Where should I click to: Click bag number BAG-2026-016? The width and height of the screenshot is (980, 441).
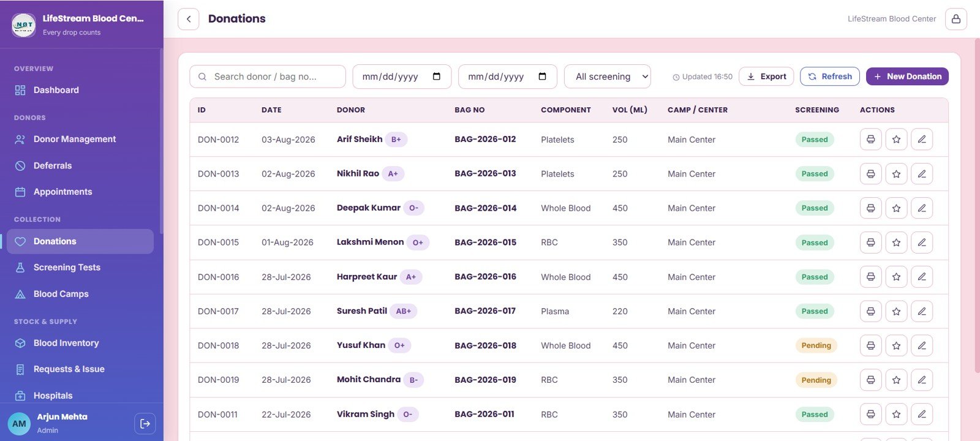point(485,277)
